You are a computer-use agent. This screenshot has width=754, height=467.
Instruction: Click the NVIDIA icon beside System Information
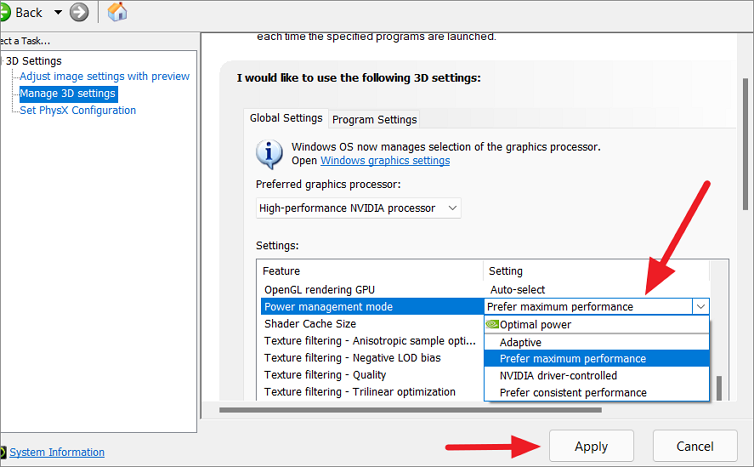click(x=3, y=452)
